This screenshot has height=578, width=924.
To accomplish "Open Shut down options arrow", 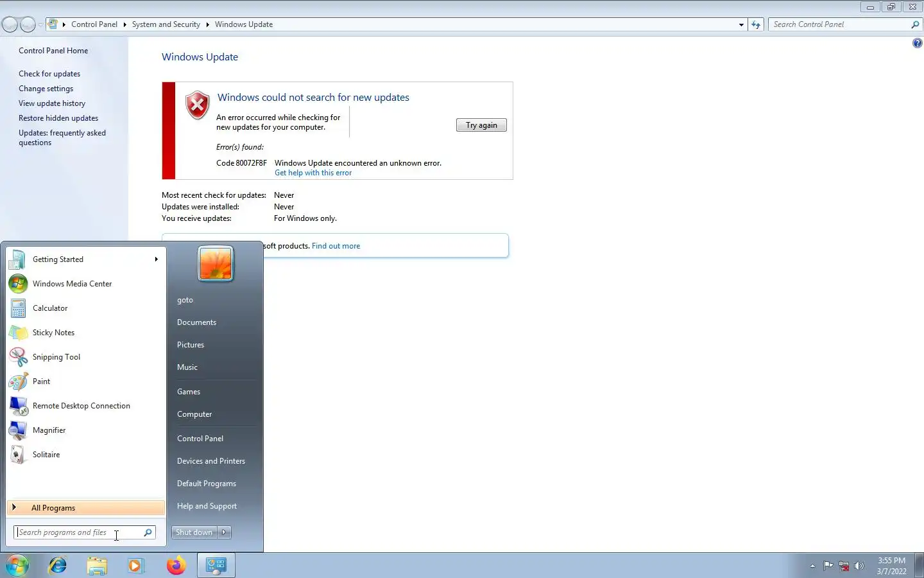I will point(224,532).
